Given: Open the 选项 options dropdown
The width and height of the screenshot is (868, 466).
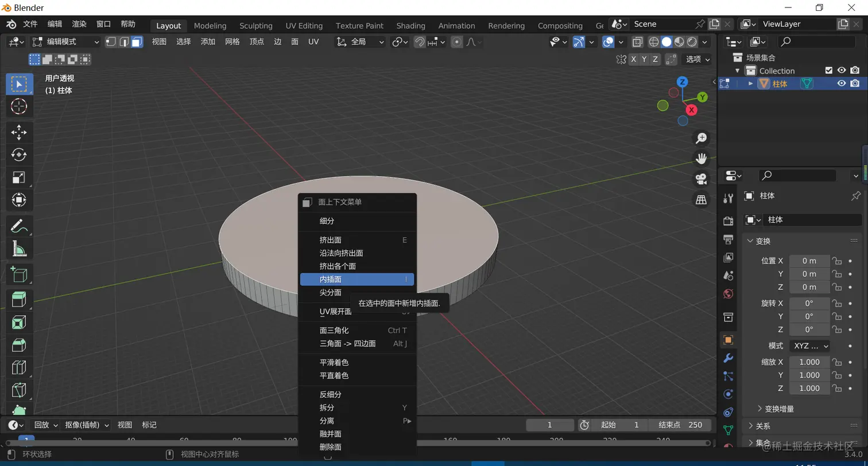Looking at the screenshot, I should (697, 59).
